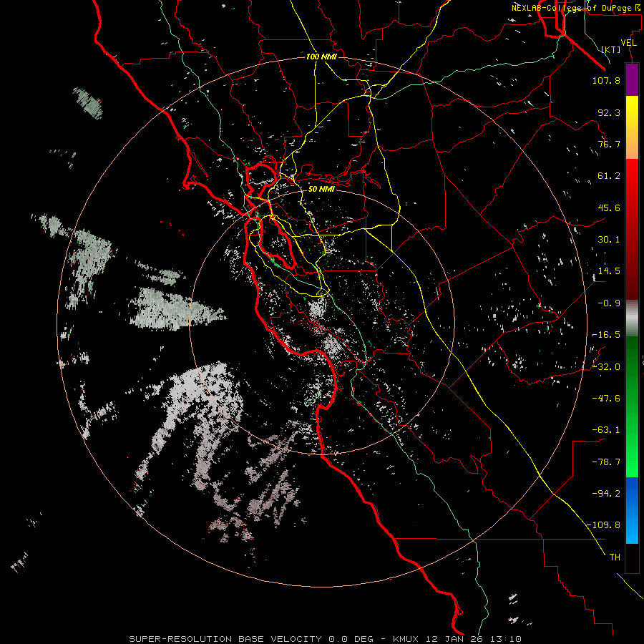Viewport: 644px width, 644px height.
Task: Click the VEL legend title
Action: tap(628, 43)
